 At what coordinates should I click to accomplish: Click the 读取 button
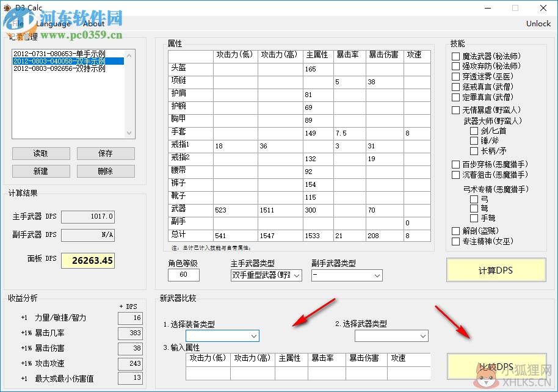tap(41, 153)
